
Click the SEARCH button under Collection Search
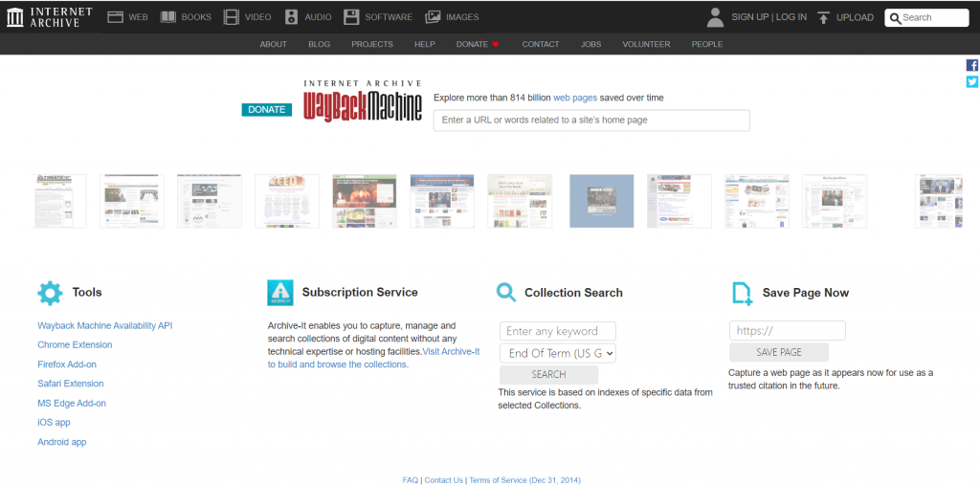[x=548, y=375]
